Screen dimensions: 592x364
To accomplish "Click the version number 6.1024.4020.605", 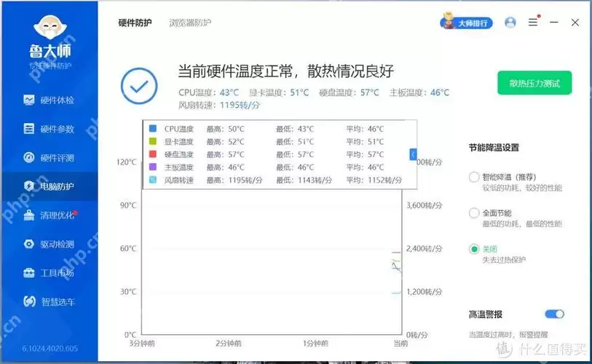I will 50,348.
